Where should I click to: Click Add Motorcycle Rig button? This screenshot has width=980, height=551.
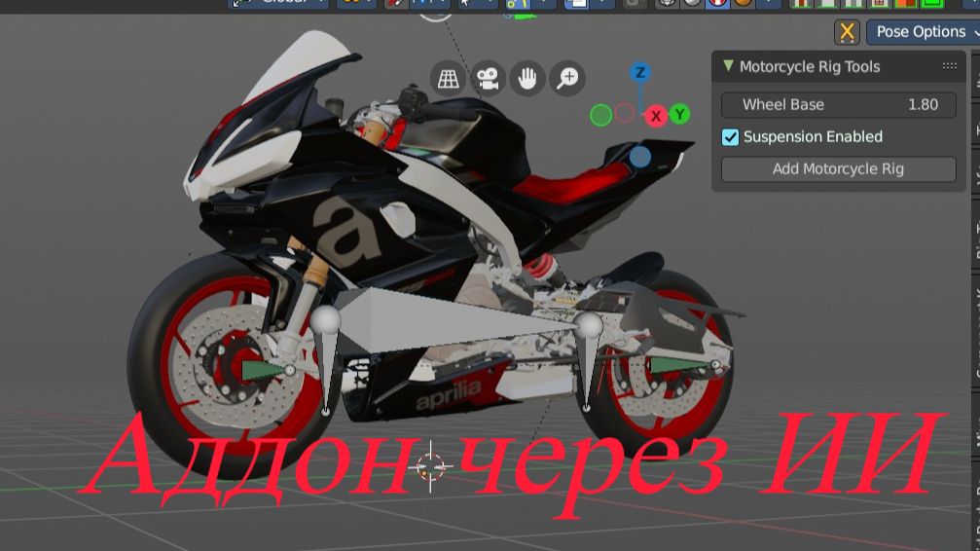click(838, 168)
